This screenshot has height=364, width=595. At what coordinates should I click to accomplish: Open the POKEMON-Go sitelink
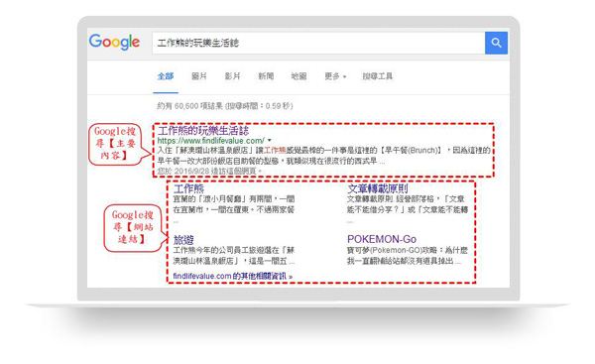(x=382, y=239)
